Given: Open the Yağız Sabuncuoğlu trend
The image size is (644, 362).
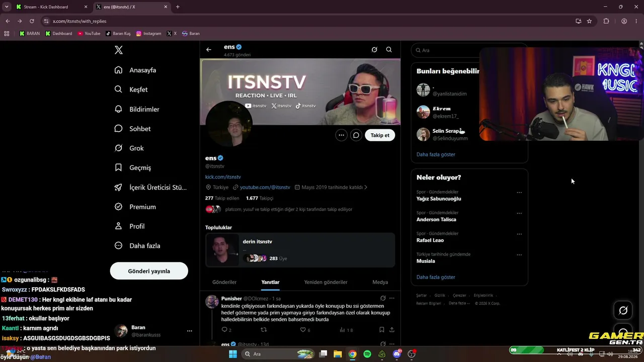Looking at the screenshot, I should click(x=439, y=199).
